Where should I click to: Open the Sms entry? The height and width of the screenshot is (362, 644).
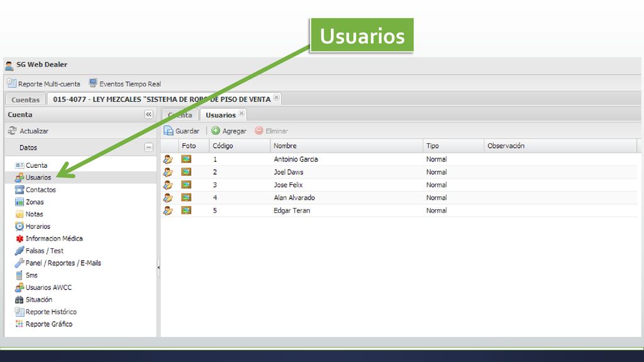click(x=26, y=275)
